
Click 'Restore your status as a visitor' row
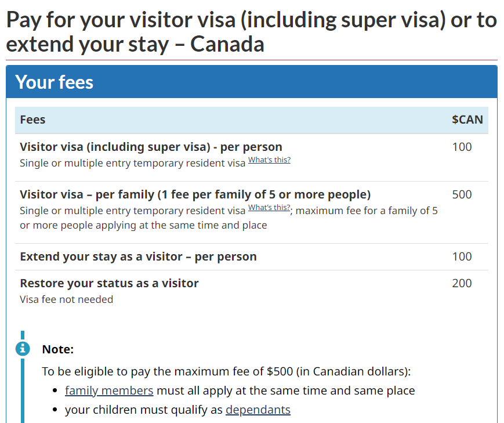tap(252, 291)
